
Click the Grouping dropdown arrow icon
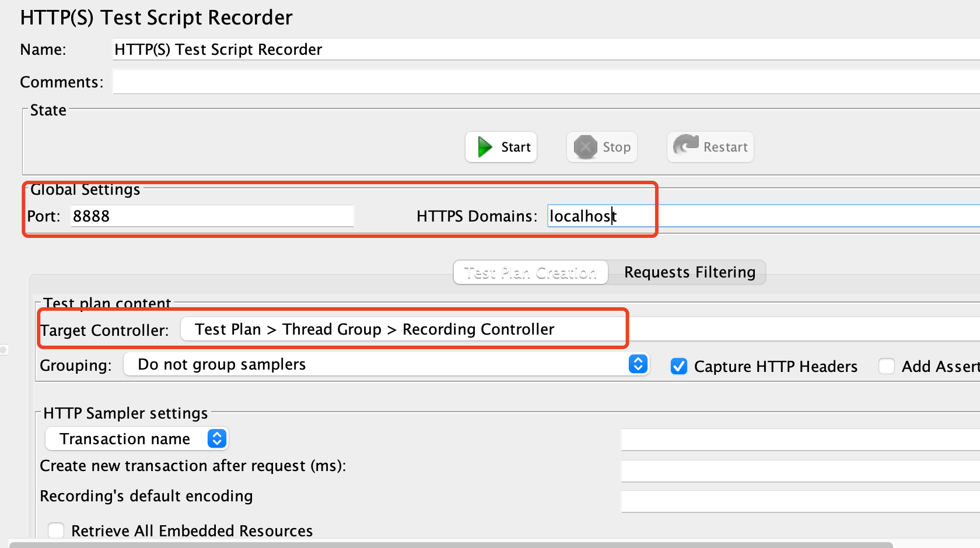click(x=638, y=364)
